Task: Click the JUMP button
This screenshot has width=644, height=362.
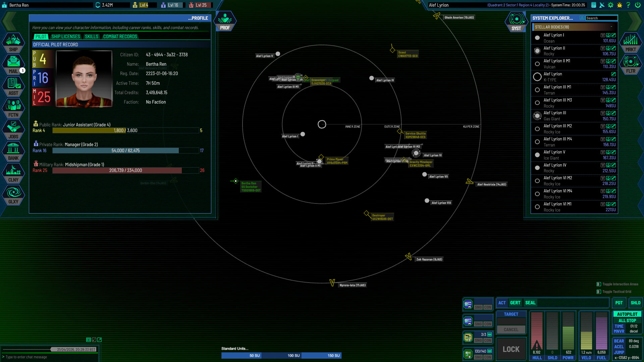Action: click(x=619, y=353)
